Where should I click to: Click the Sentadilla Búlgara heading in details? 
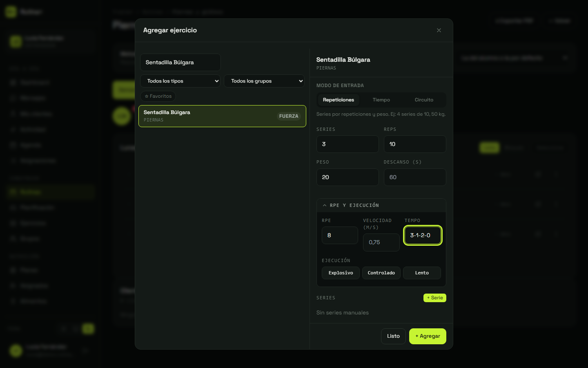[x=343, y=60]
